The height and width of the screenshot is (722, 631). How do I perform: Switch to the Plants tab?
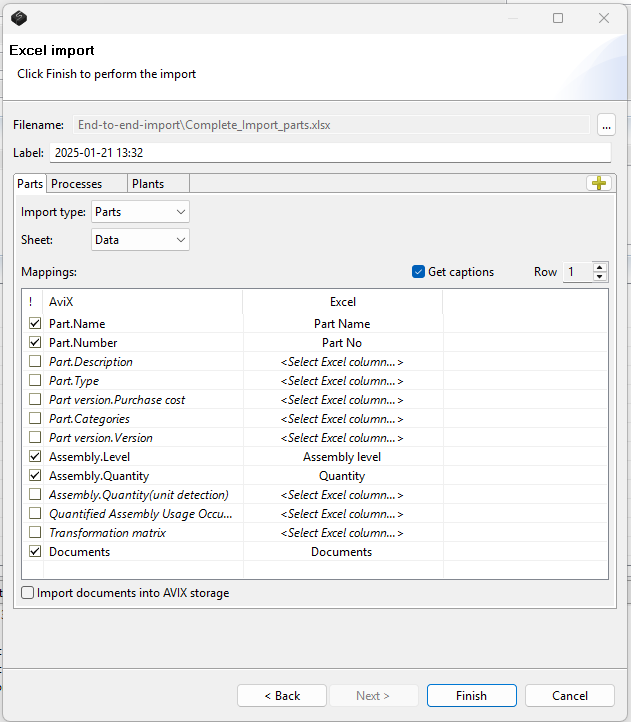click(148, 184)
